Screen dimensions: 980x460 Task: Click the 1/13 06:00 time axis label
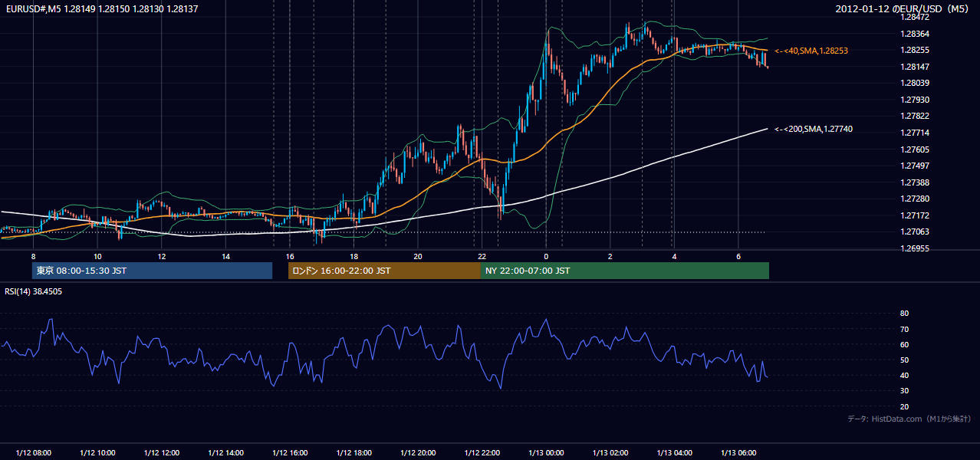click(738, 453)
